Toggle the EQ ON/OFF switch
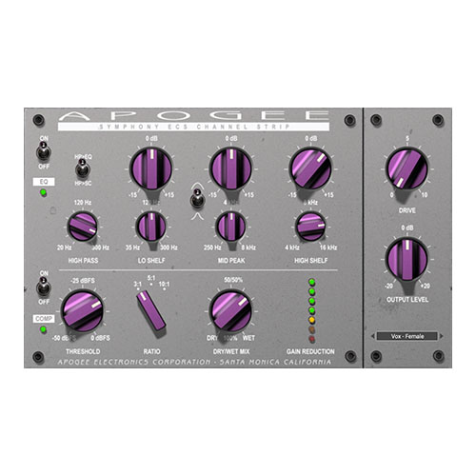Viewport: 476px width, 476px height. [44, 151]
